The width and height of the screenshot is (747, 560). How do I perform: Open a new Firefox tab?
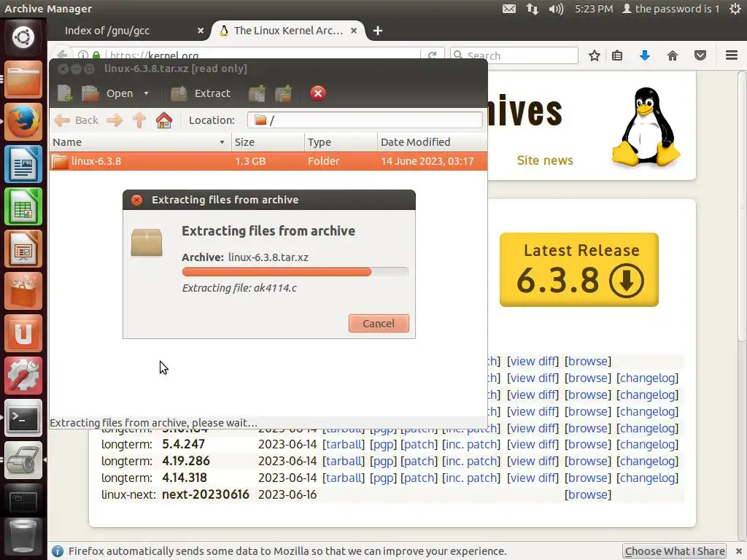click(378, 31)
